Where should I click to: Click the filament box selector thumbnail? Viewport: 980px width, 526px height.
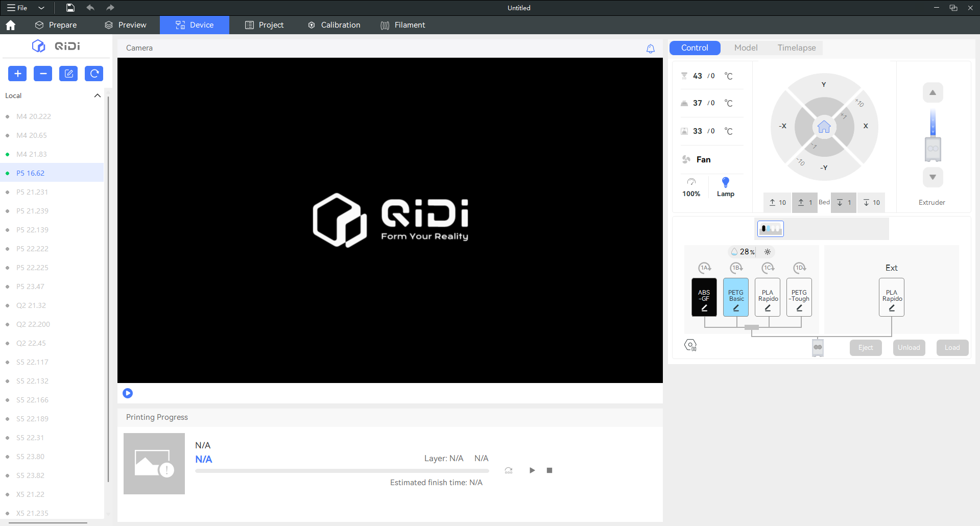(x=771, y=229)
